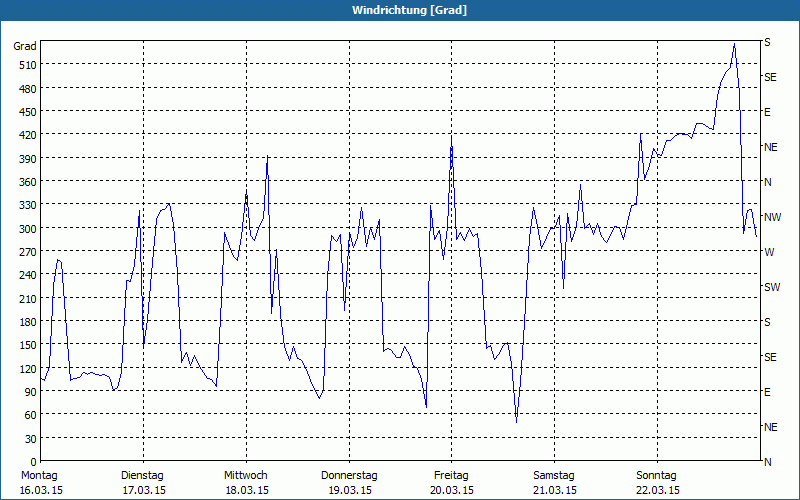
Task: Select the W compass label
Action: [x=769, y=252]
